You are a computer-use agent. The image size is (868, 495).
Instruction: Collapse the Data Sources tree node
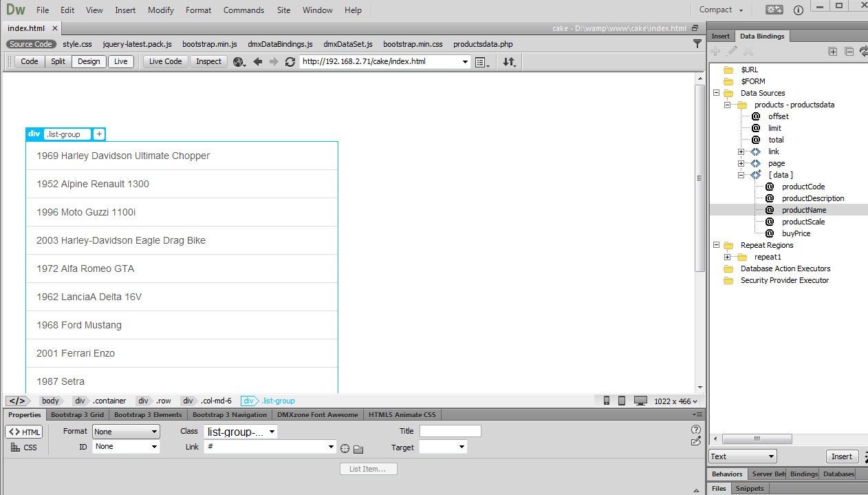pyautogui.click(x=716, y=93)
